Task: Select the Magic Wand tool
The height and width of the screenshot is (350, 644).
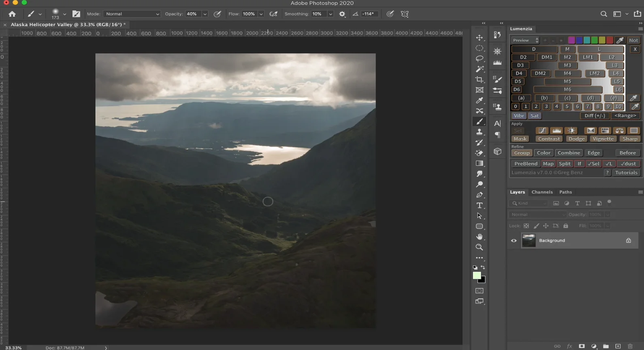Action: (x=480, y=69)
